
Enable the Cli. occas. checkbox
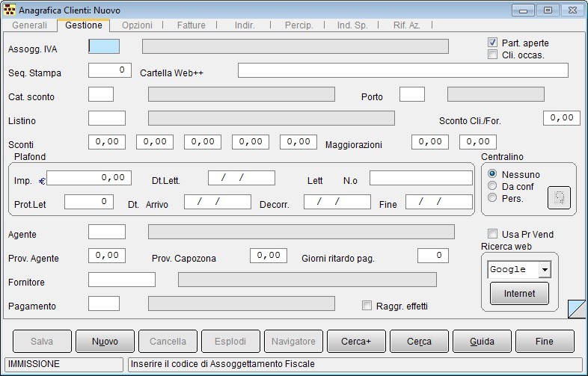492,55
